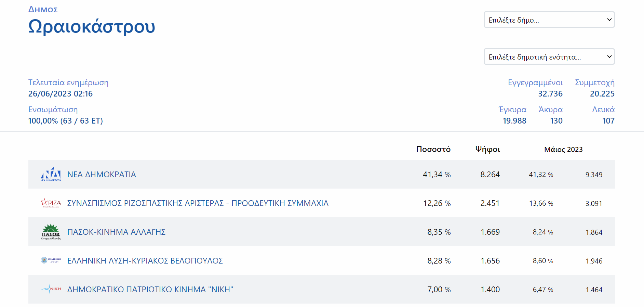Expand the 'Επιλέξτε δημοτική ενότητα...' dropdown
Image resolution: width=644 pixels, height=307 pixels.
click(x=549, y=57)
